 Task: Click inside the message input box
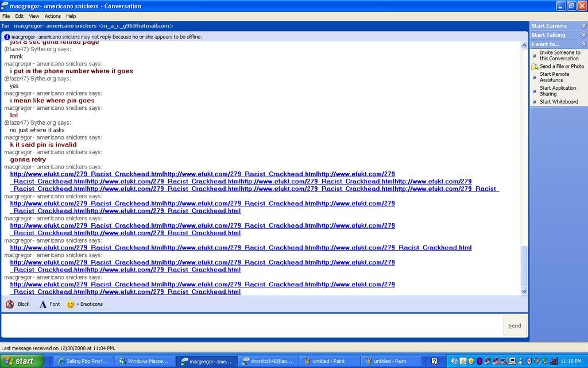coord(252,325)
